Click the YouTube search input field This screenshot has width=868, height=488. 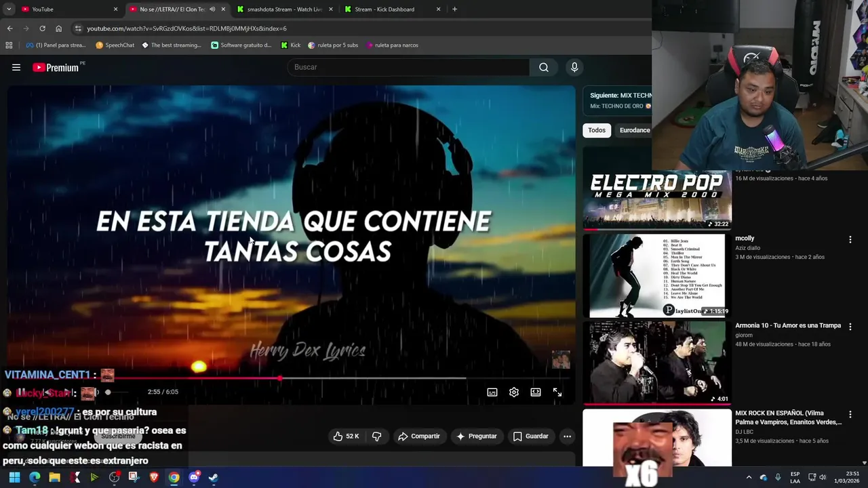click(x=408, y=67)
